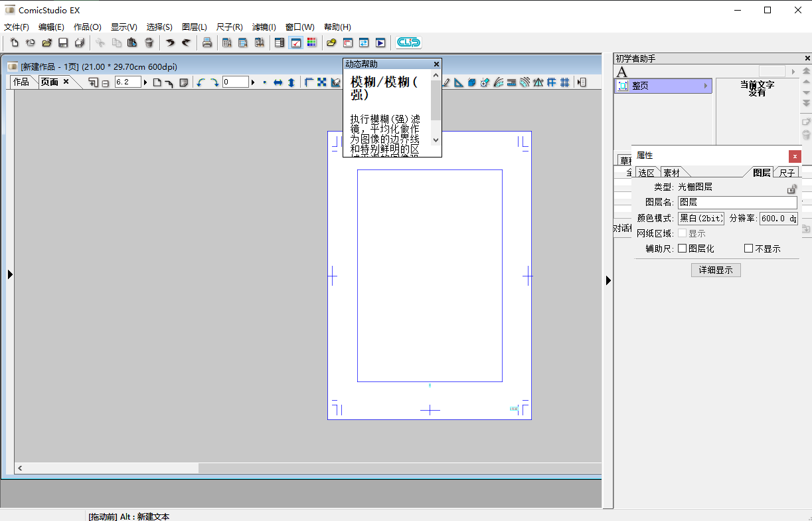Click the Print icon in the toolbar
812x521 pixels.
(x=206, y=43)
